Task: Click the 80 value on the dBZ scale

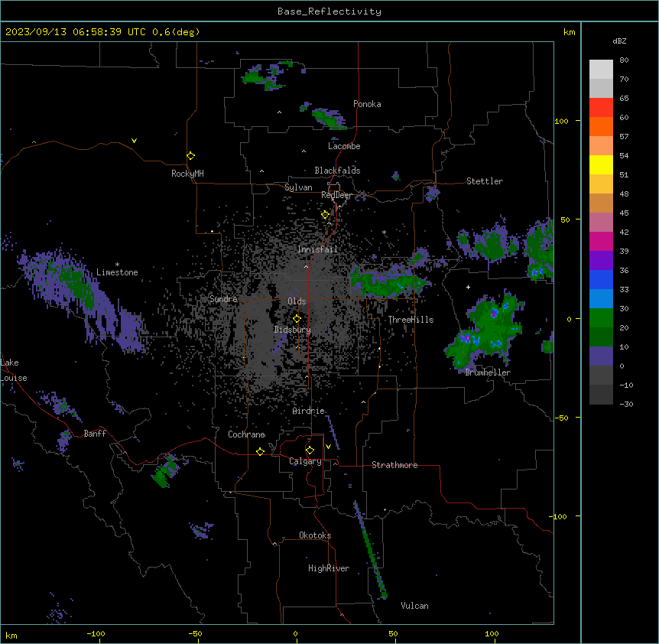Action: coord(624,60)
